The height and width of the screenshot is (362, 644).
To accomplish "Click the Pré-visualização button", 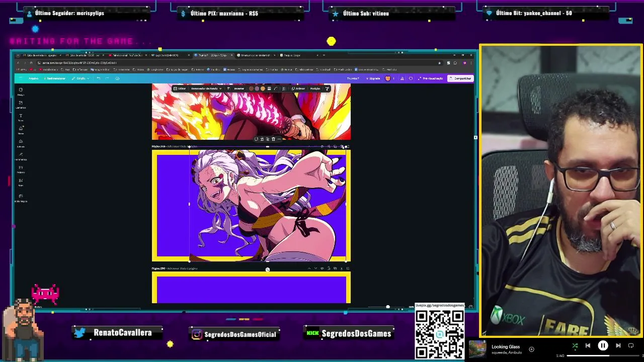I will click(x=430, y=78).
